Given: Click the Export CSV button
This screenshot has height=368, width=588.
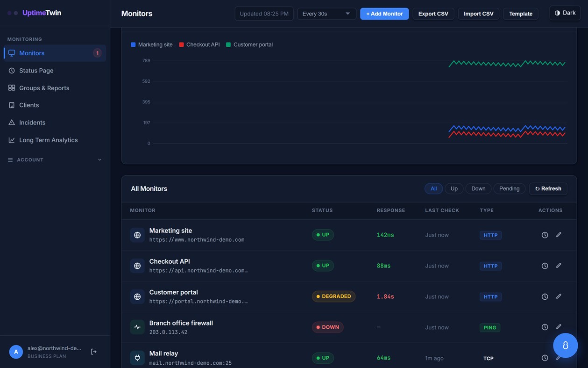Looking at the screenshot, I should point(433,14).
